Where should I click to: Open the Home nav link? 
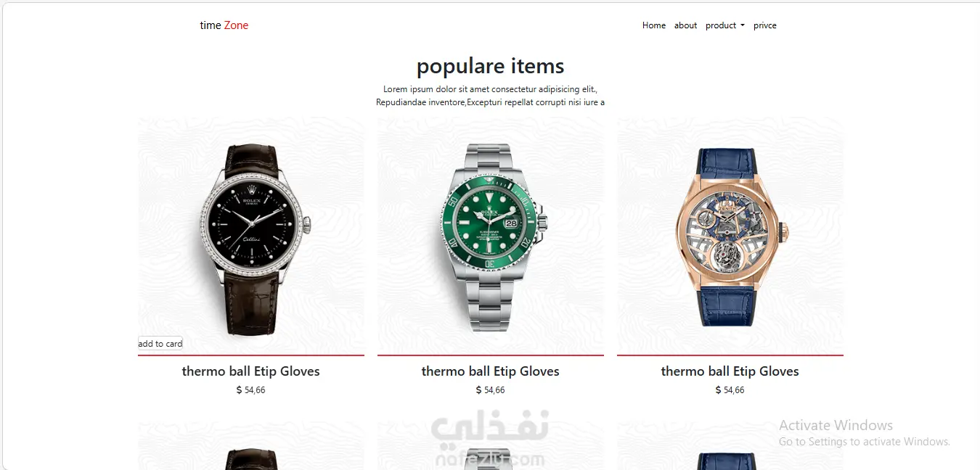coord(654,25)
